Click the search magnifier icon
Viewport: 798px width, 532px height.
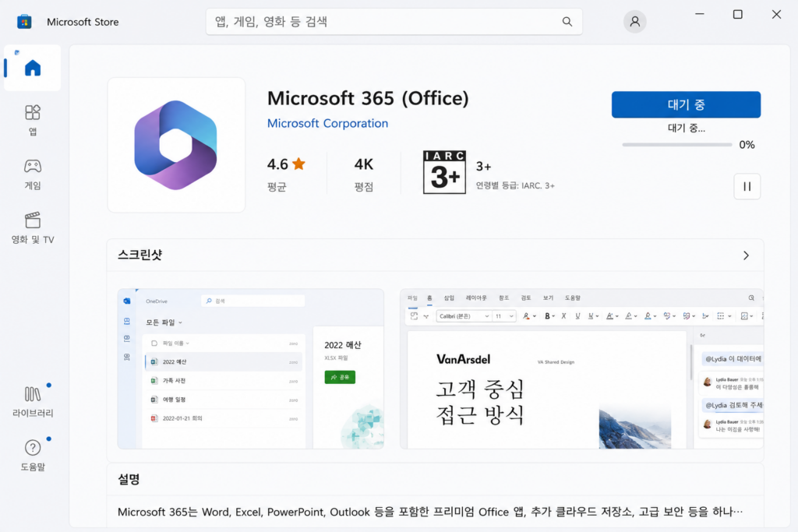coord(567,21)
